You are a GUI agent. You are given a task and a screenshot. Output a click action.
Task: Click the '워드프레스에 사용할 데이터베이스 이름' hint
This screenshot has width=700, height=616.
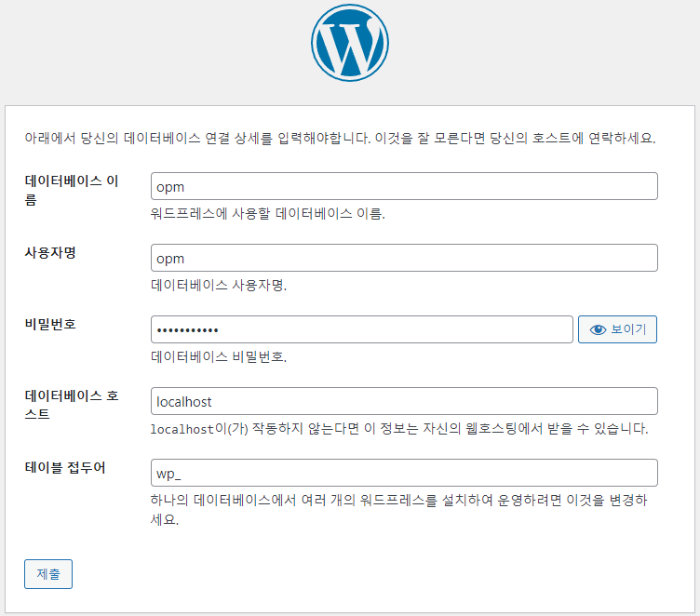[x=267, y=213]
